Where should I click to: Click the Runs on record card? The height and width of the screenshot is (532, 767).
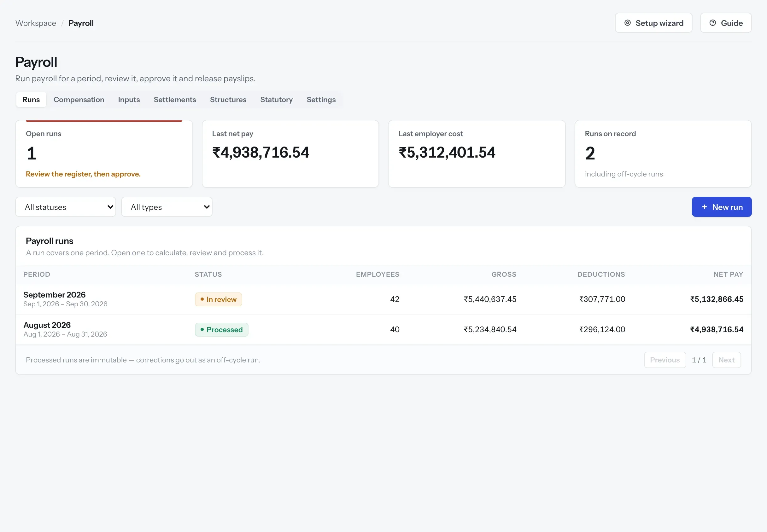pos(663,154)
